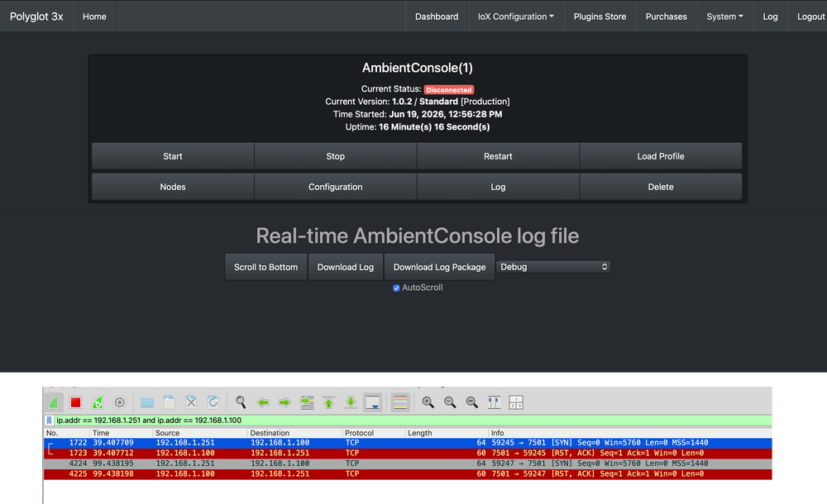Save the capture file in Wireshark
Screen dimensions: 827x504
[x=170, y=402]
